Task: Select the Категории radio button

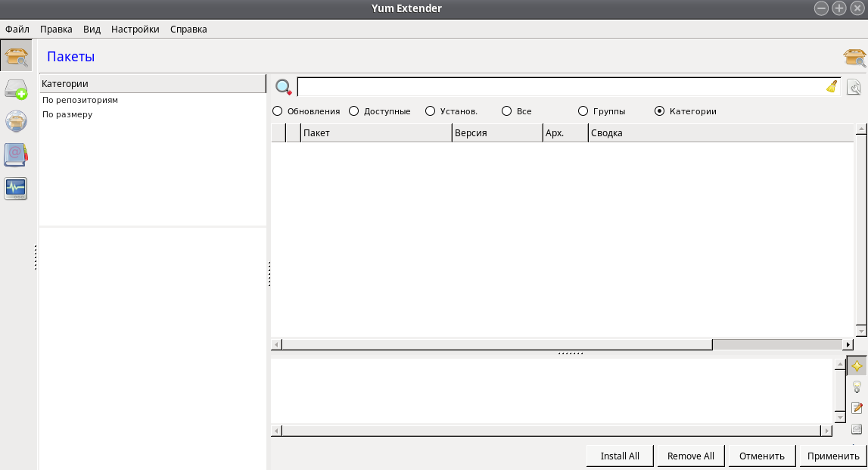Action: (x=686, y=111)
